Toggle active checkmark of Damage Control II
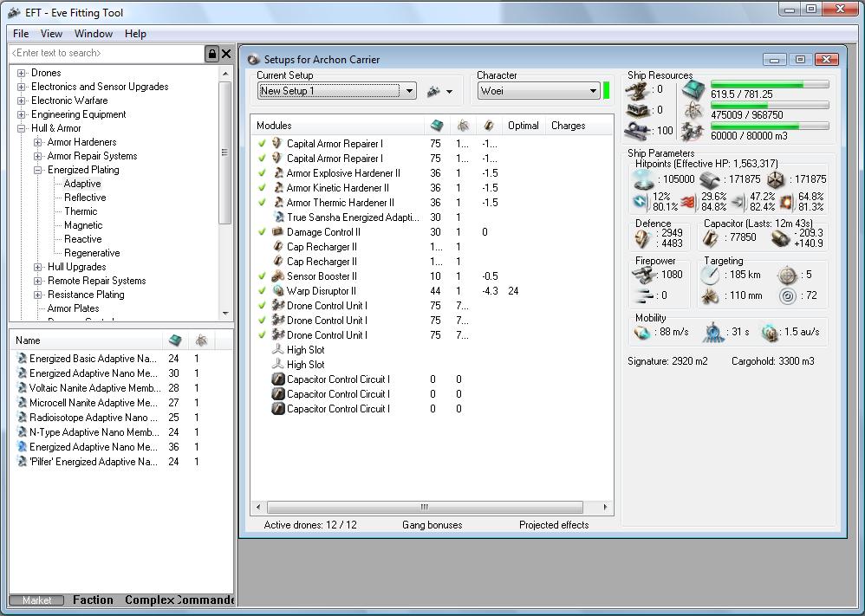 pyautogui.click(x=262, y=232)
